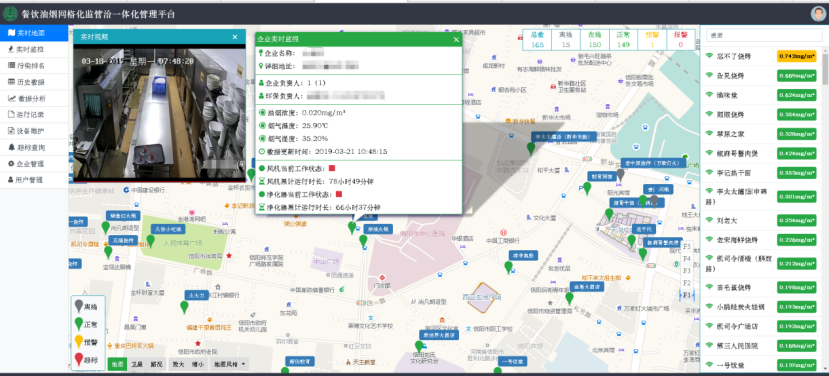Open 历史数据 table page in sidebar
The width and height of the screenshot is (829, 376).
pyautogui.click(x=34, y=82)
